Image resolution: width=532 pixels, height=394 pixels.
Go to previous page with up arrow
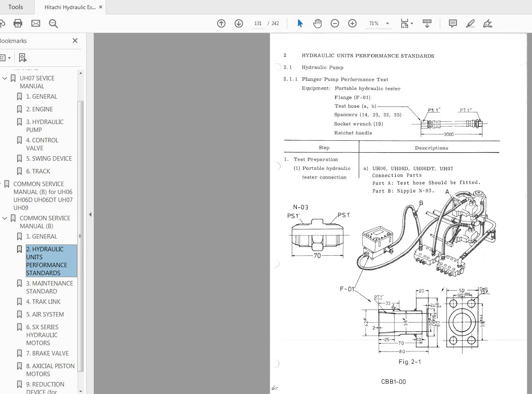point(221,23)
